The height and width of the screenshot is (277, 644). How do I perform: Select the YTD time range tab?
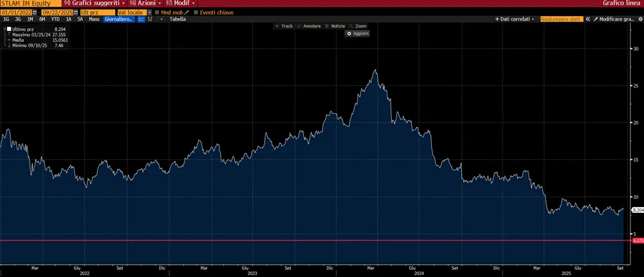[x=55, y=19]
